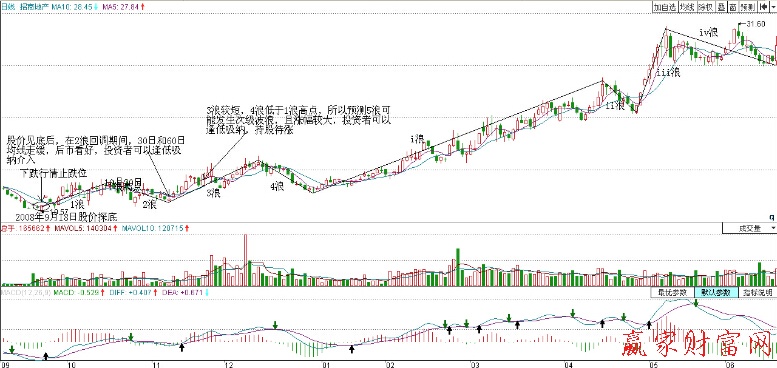Open the 指标说明 indicator description

(758, 292)
